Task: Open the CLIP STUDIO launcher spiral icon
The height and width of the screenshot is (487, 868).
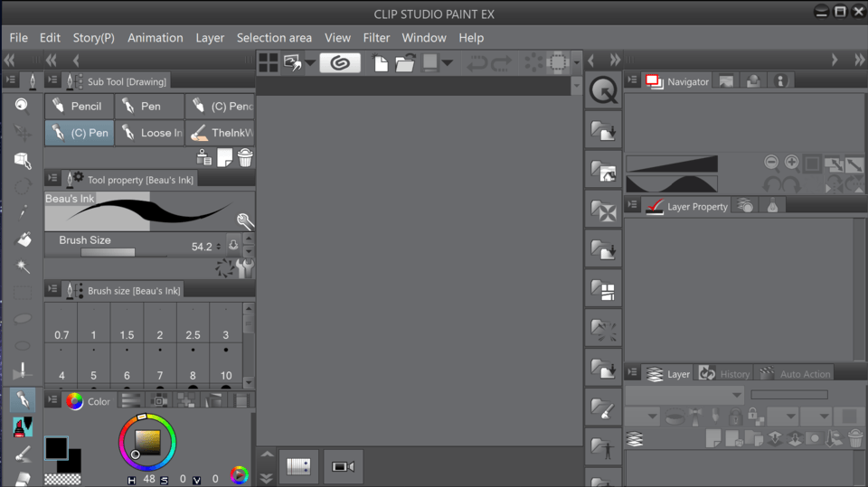Action: pos(340,62)
